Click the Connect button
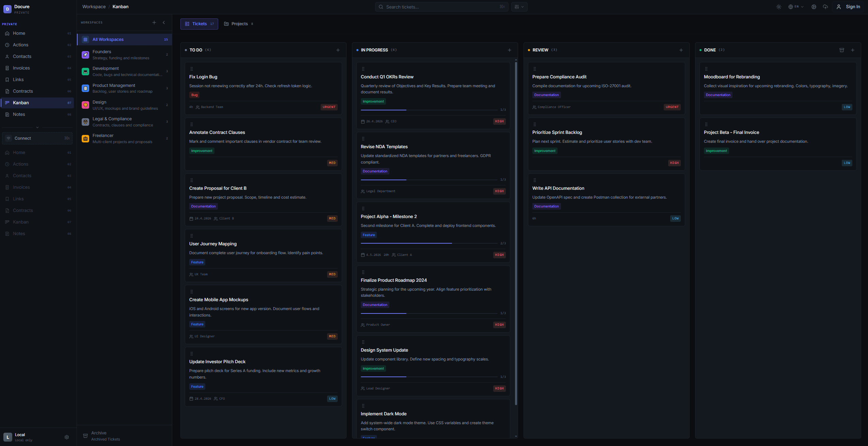 pyautogui.click(x=37, y=138)
